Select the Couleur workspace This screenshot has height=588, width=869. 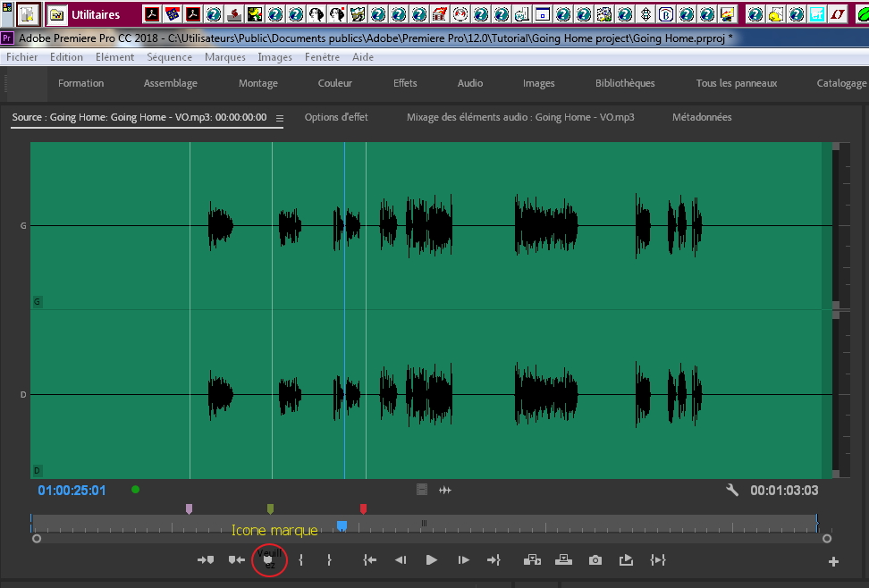coord(335,83)
